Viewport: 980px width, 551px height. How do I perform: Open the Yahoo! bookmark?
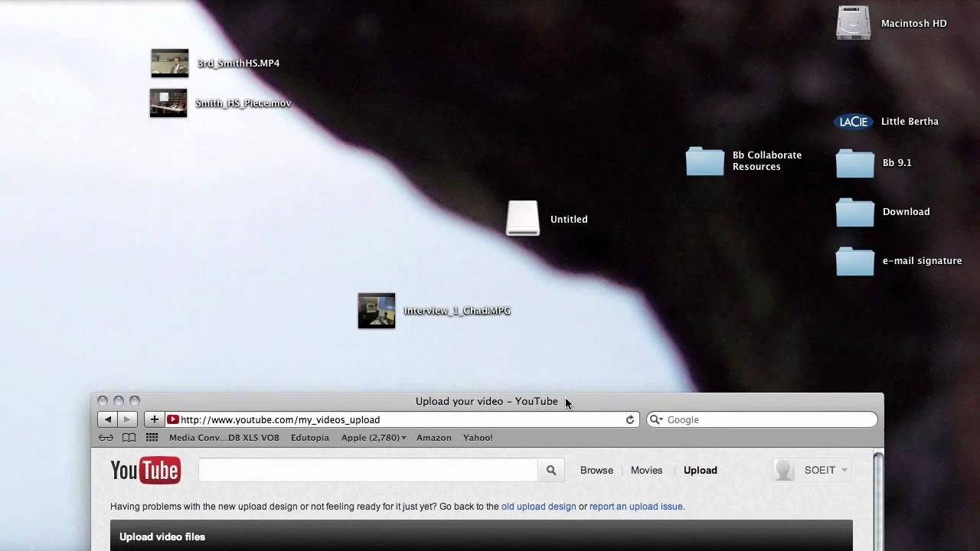coord(478,438)
